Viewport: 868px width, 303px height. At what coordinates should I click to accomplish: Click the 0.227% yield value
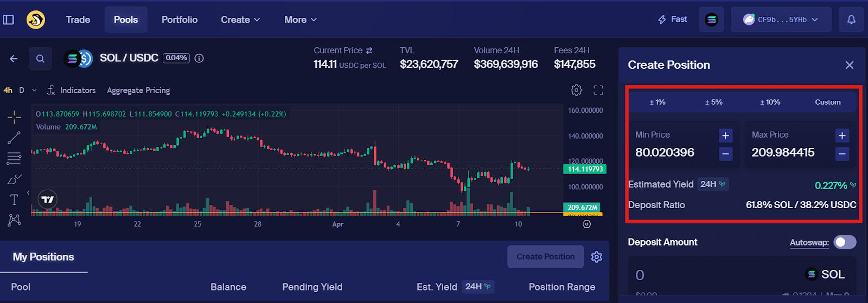click(831, 185)
